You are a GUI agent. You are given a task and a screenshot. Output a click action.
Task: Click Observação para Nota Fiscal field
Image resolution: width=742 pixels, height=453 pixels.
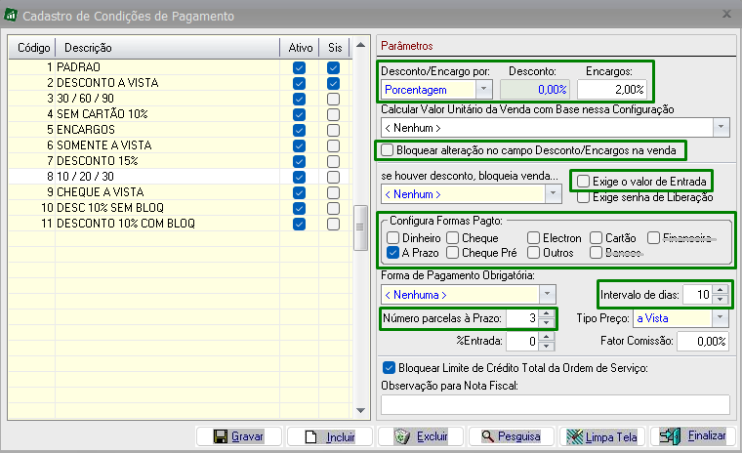click(x=555, y=405)
